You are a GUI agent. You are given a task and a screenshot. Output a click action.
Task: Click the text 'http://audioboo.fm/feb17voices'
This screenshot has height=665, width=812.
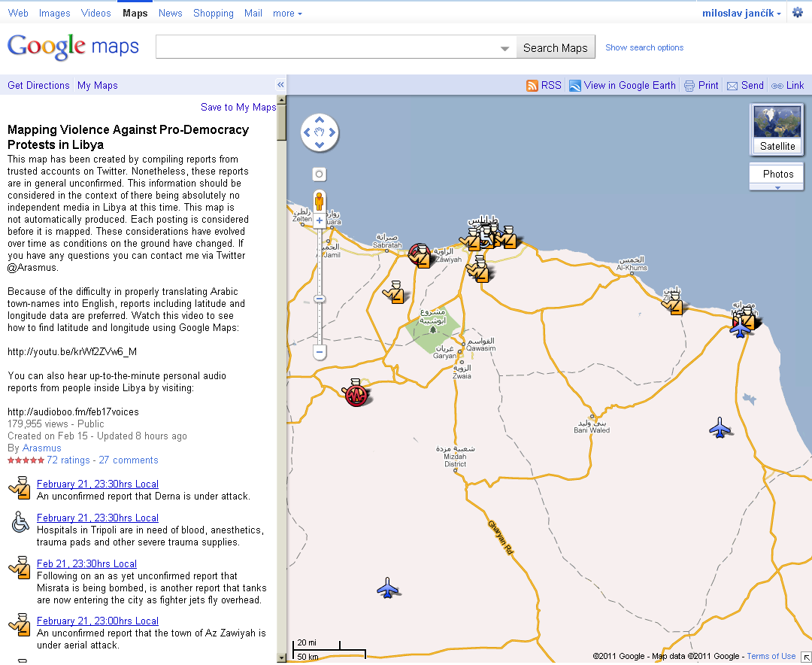(x=73, y=412)
